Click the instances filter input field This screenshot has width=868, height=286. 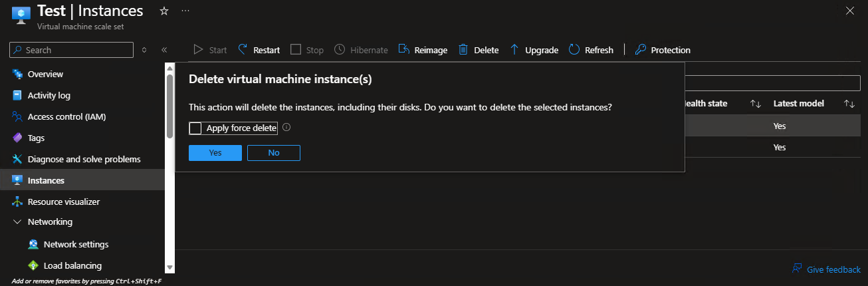(772, 83)
